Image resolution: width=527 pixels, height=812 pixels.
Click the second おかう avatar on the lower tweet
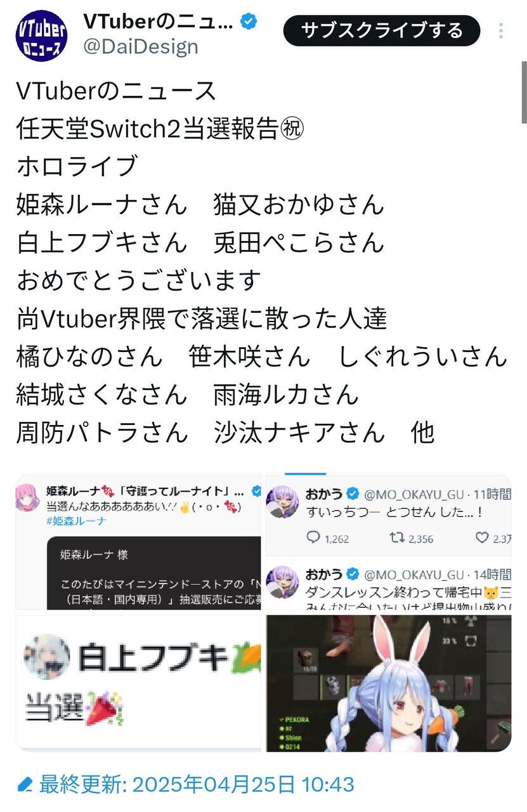(282, 582)
